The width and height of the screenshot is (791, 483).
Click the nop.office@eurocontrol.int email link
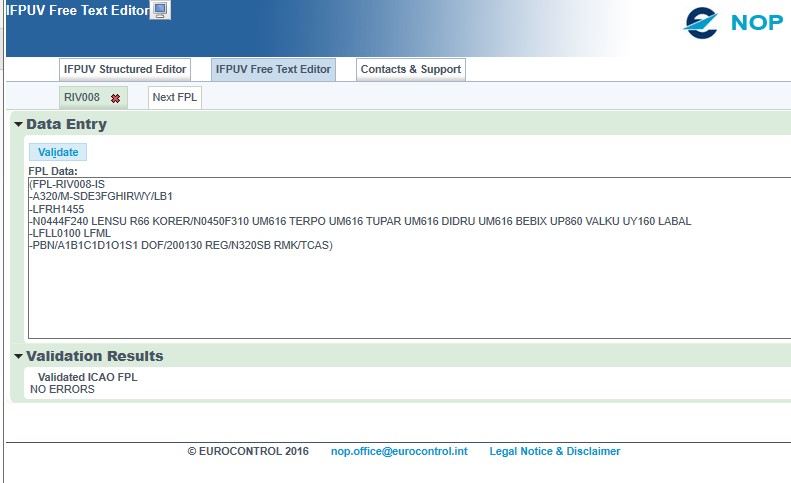399,451
